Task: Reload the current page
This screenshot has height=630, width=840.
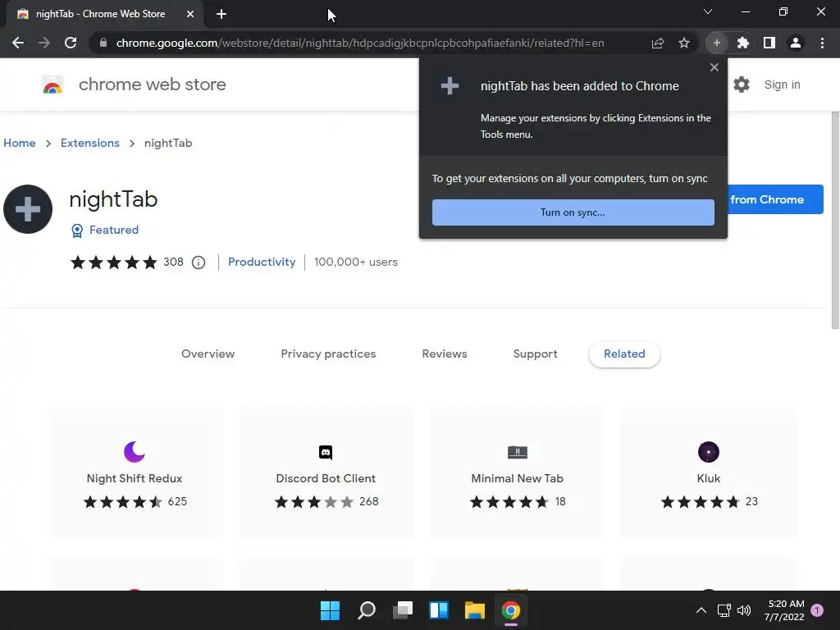Action: point(71,43)
